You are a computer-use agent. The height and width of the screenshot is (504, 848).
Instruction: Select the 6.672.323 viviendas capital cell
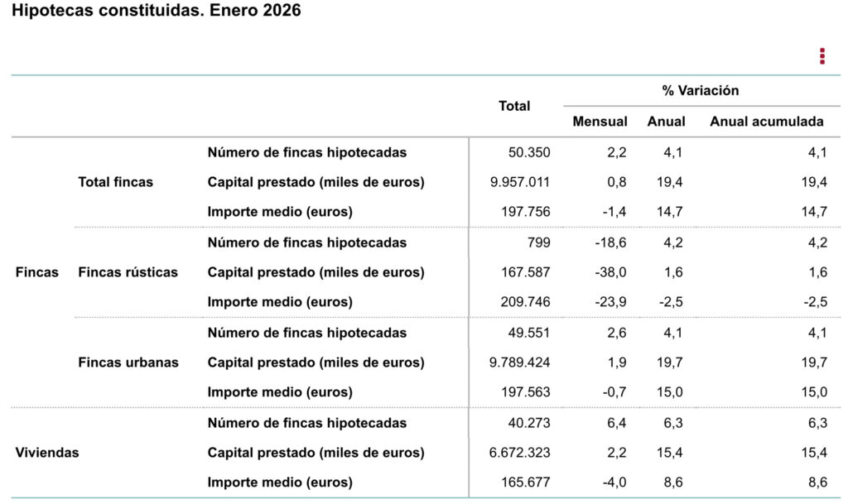click(518, 453)
